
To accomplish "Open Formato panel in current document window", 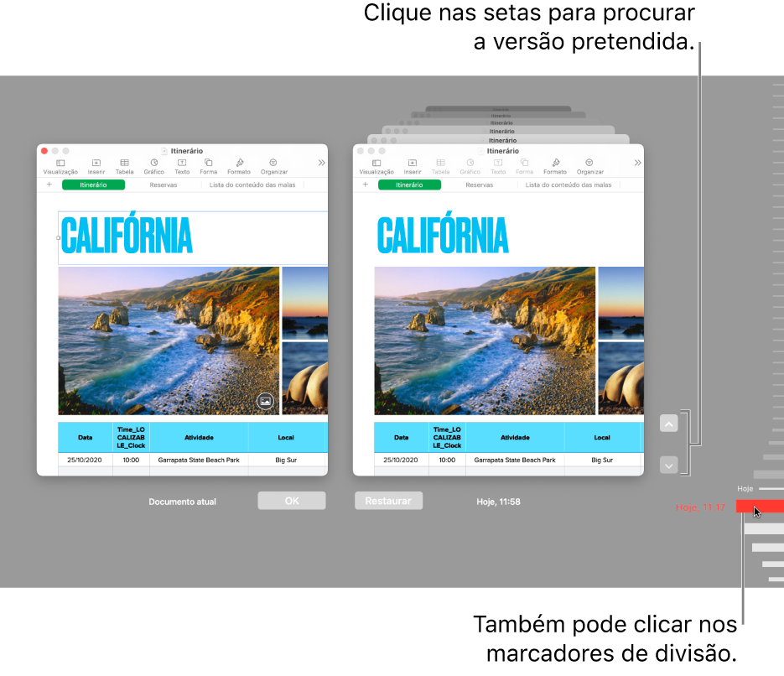I will click(x=239, y=167).
